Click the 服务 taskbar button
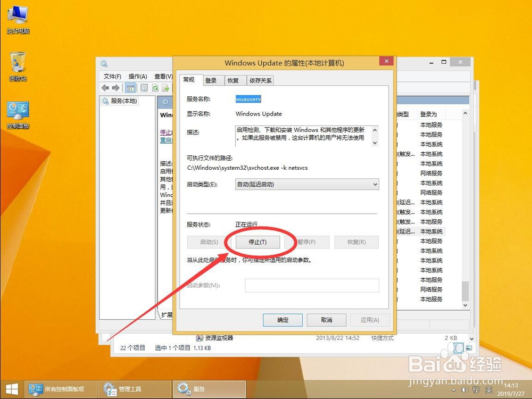This screenshot has height=399, width=532. tap(209, 389)
